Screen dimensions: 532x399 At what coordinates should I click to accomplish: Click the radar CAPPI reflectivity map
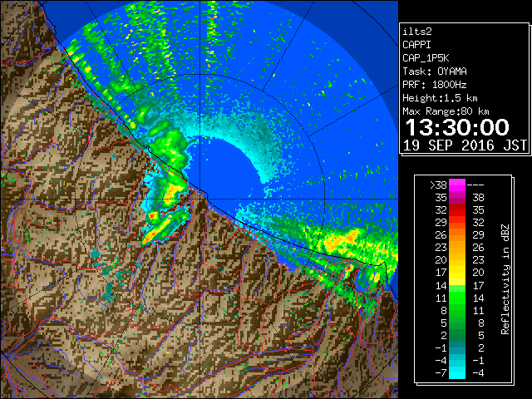[x=199, y=199]
